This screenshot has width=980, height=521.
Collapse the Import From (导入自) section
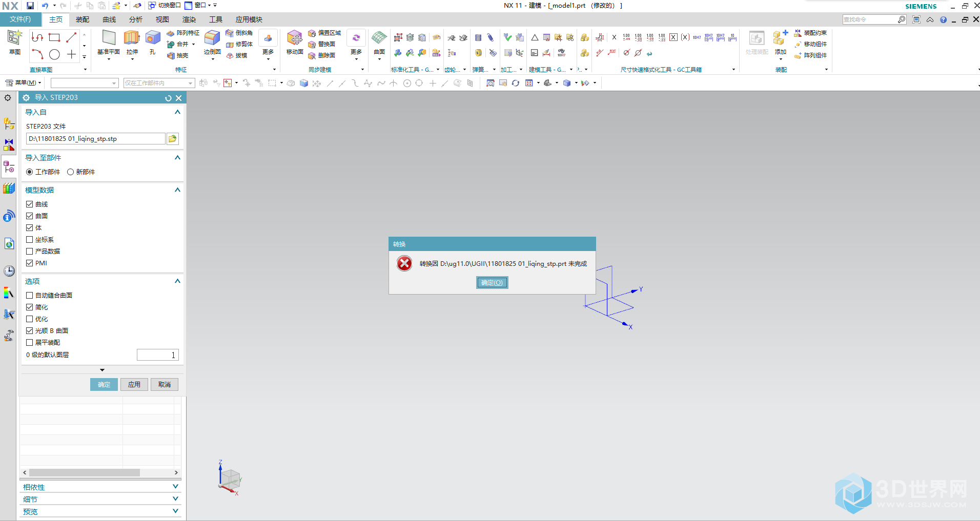177,112
